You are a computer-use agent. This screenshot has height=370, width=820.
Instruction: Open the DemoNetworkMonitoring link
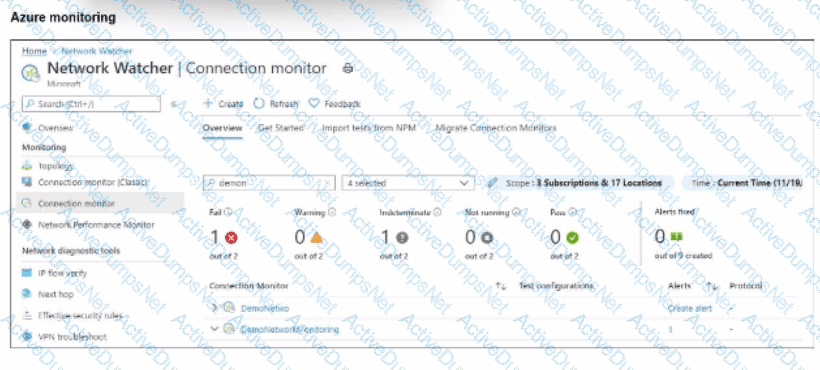290,330
